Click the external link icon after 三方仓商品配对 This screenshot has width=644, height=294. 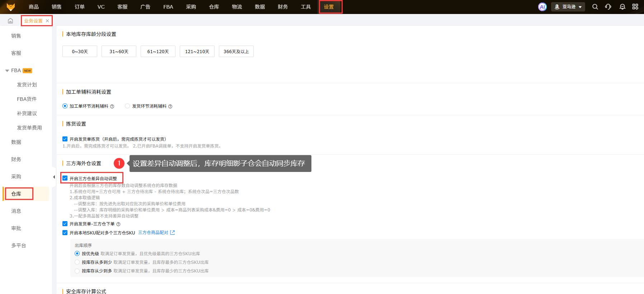tap(173, 233)
